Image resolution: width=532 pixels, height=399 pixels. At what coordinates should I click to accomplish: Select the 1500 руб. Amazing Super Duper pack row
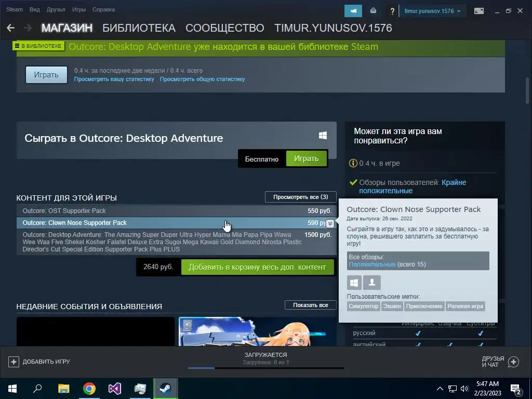(x=177, y=242)
